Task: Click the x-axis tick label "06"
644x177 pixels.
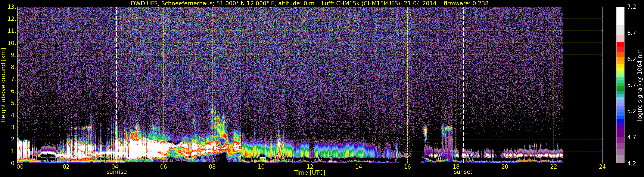Action: pyautogui.click(x=163, y=167)
